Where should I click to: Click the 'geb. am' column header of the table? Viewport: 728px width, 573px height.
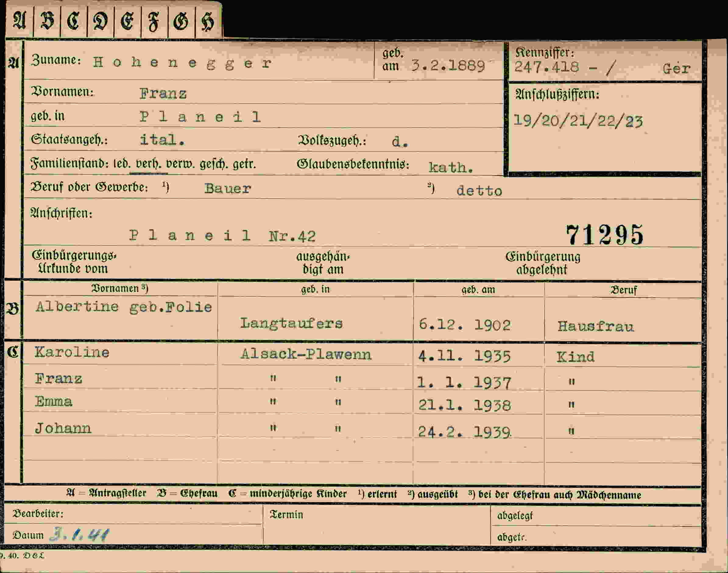point(478,290)
